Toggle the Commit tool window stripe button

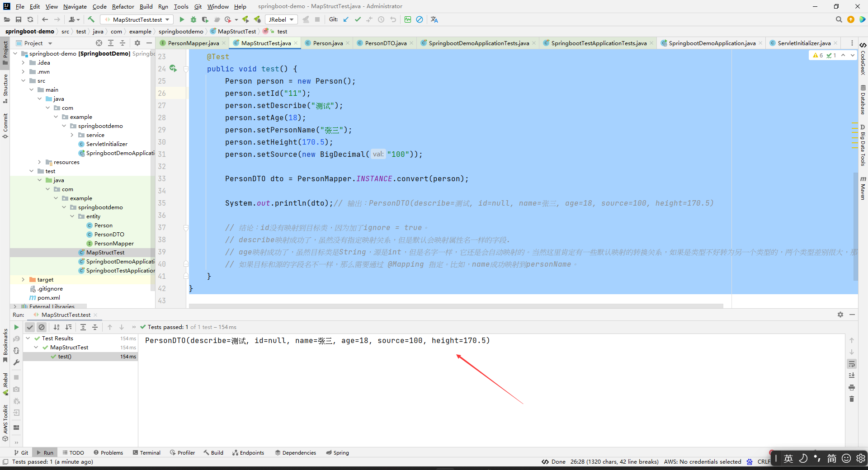pyautogui.click(x=5, y=125)
